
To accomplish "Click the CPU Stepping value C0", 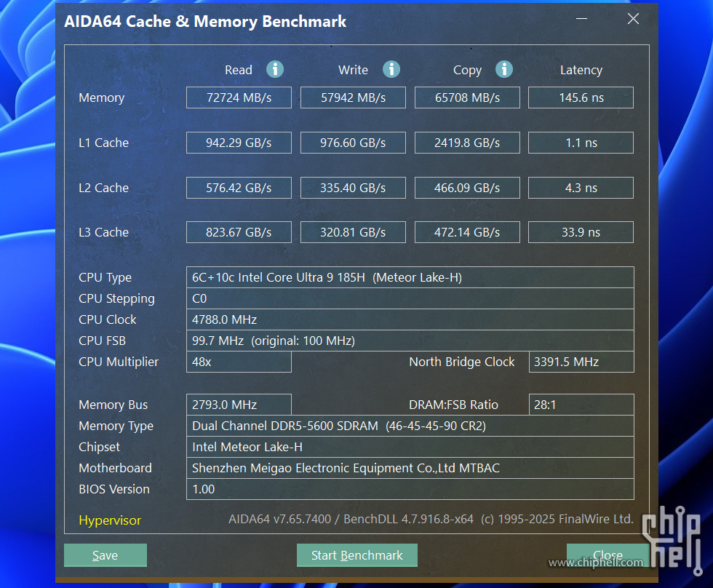I will [x=410, y=298].
